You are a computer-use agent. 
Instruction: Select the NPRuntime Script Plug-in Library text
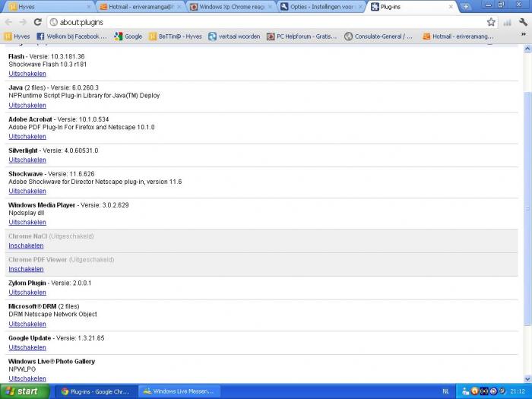coord(84,96)
